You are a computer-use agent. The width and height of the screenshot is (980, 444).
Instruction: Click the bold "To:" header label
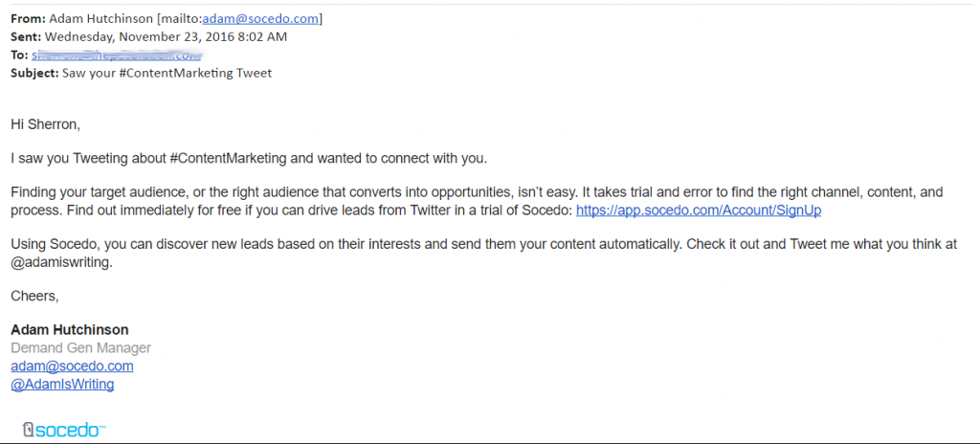(19, 55)
